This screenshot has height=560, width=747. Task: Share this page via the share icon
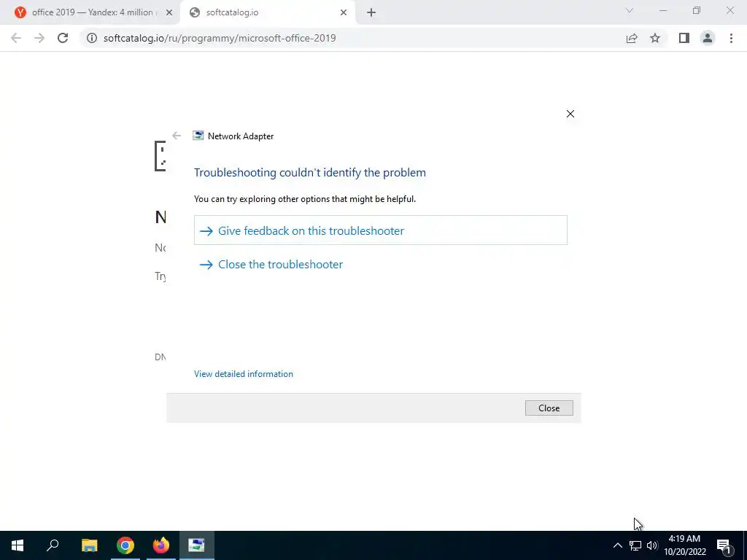632,38
